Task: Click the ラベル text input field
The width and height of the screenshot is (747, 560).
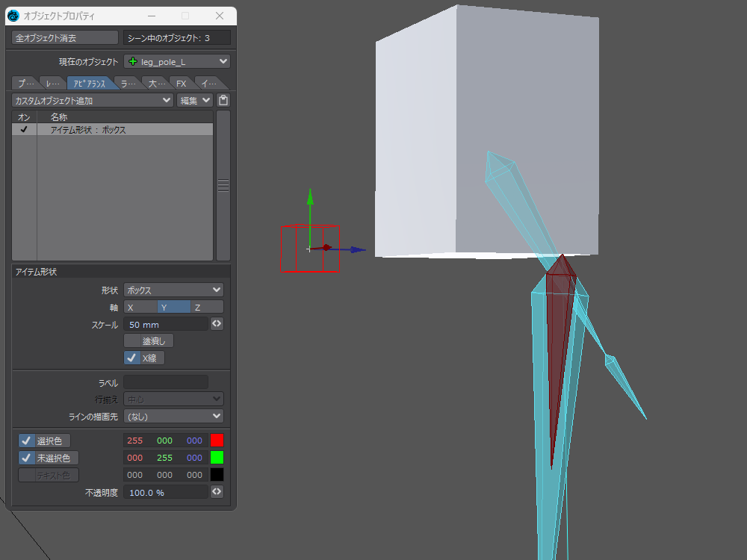Action: coord(165,382)
